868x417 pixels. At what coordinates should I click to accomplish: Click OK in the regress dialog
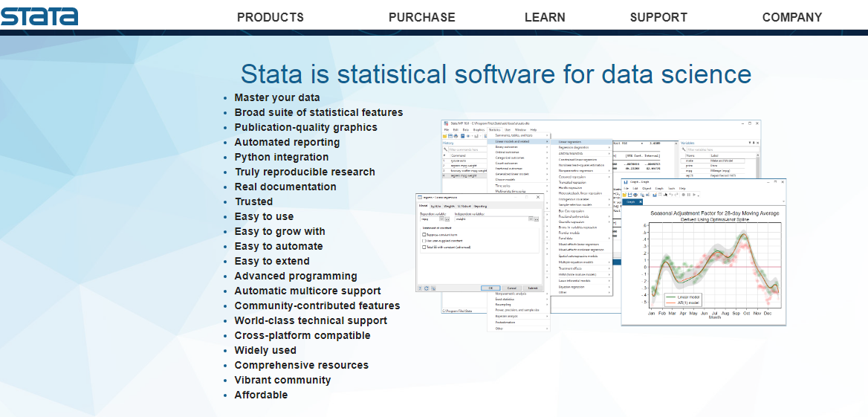490,288
